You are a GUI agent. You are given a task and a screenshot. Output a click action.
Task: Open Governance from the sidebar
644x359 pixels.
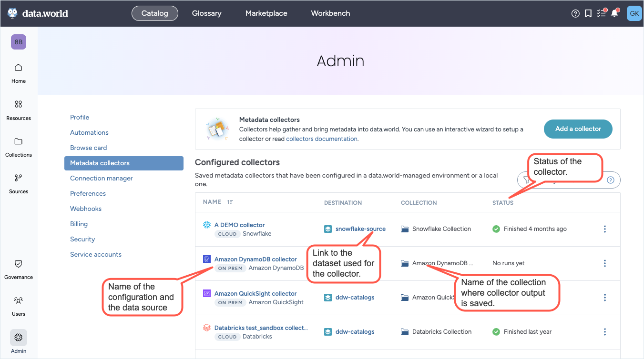[19, 269]
